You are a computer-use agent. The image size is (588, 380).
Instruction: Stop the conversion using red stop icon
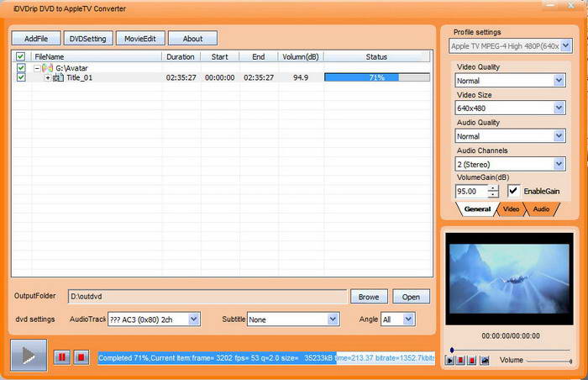pyautogui.click(x=81, y=357)
